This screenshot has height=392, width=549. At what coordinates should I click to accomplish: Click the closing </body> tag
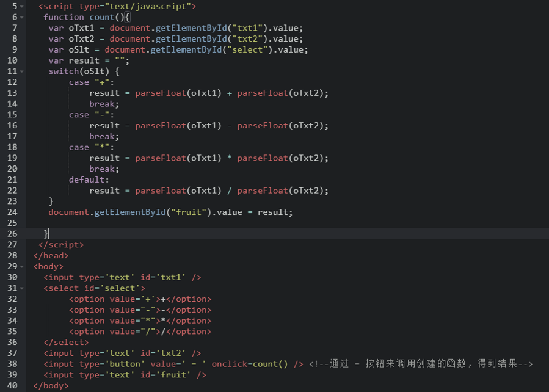(x=51, y=386)
